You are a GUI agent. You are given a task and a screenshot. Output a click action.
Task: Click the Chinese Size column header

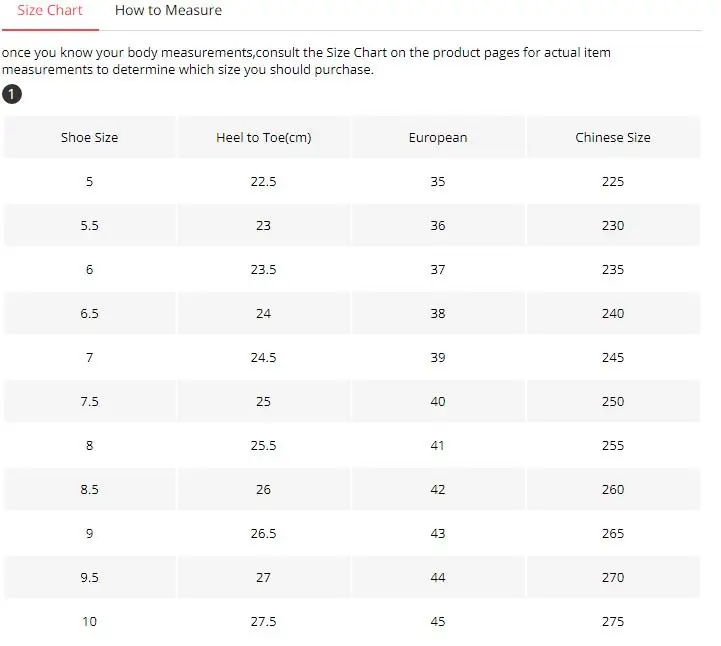point(613,137)
